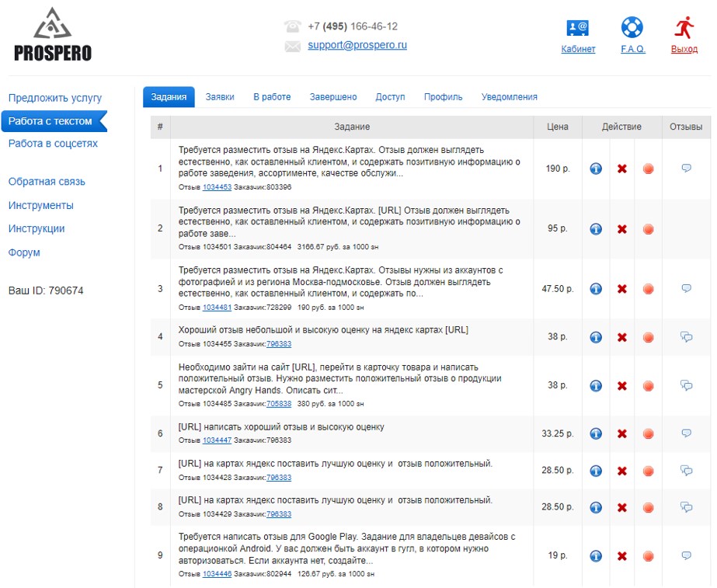Viewport: 717px width, 588px height.
Task: Click the red circle in task row 3
Action: tap(648, 289)
